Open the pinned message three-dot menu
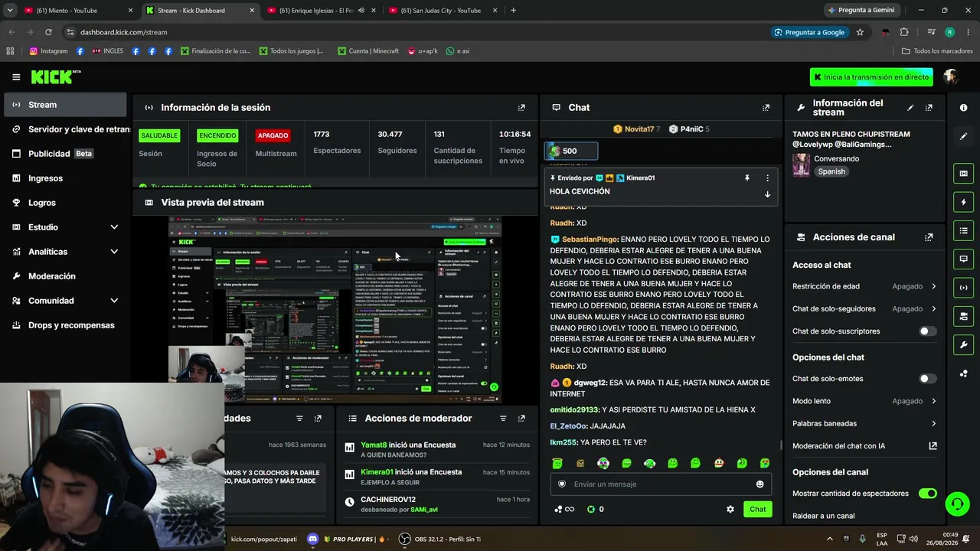Viewport: 980px width, 551px height. tap(767, 178)
